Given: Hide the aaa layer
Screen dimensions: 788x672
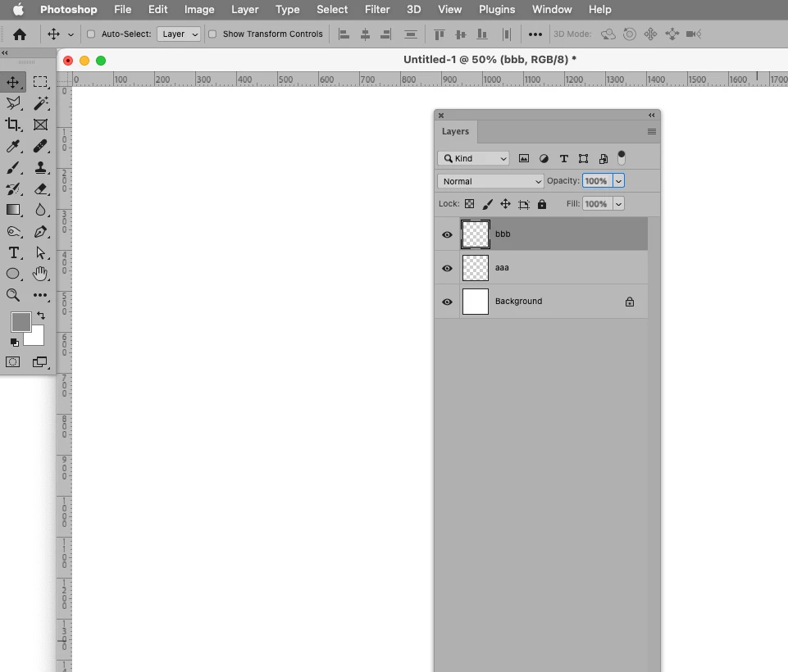Looking at the screenshot, I should pos(447,268).
